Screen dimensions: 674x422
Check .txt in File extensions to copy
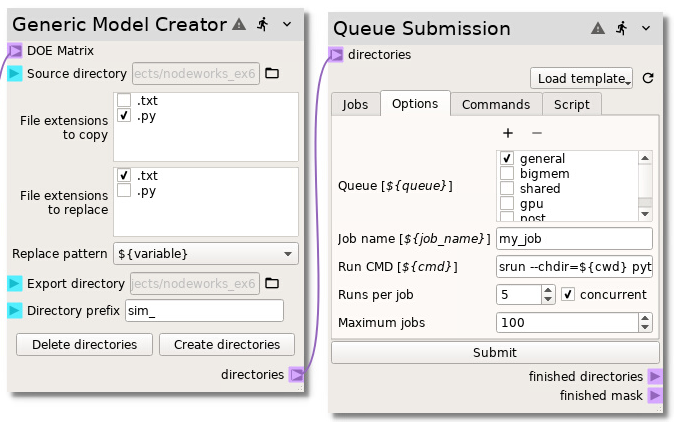coord(124,101)
